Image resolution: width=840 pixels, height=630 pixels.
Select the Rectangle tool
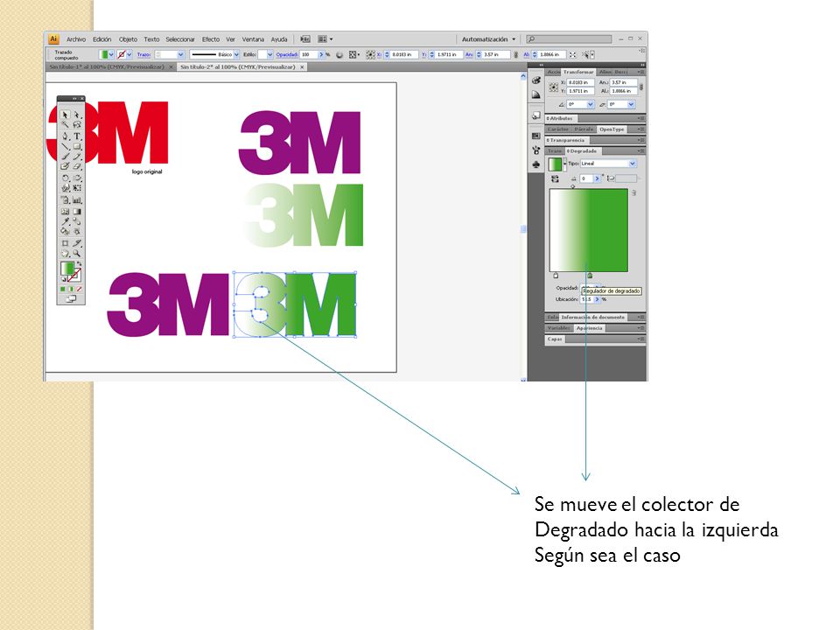77,146
